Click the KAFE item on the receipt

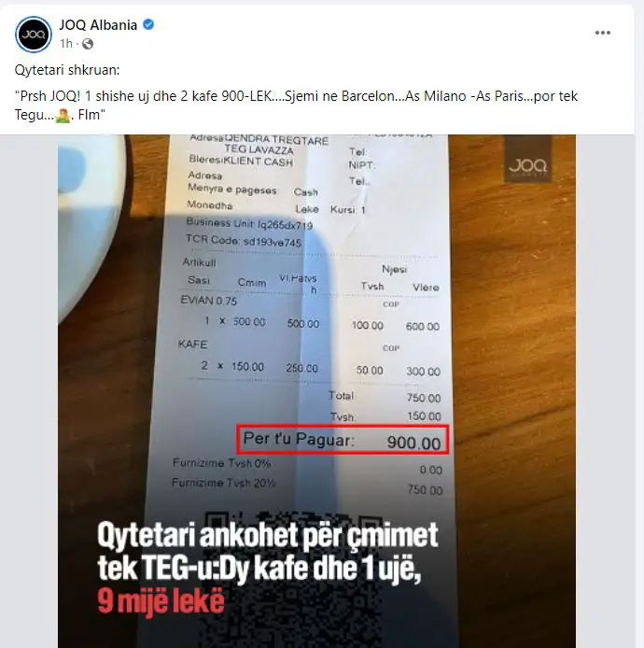point(192,345)
